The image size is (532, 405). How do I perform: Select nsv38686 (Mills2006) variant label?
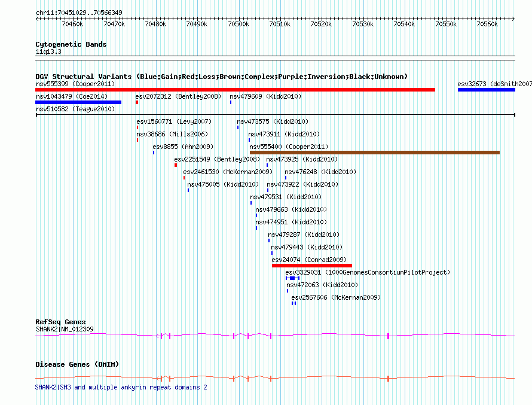pyautogui.click(x=172, y=134)
